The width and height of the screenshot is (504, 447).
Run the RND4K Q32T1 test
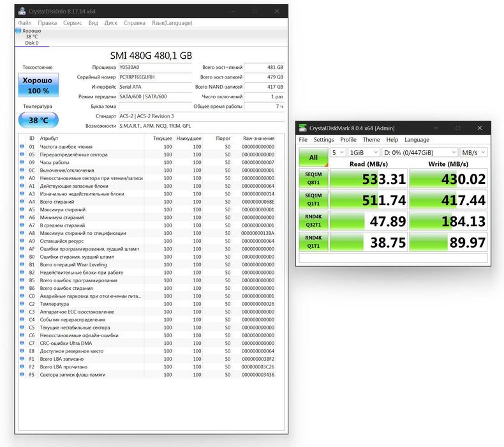(313, 221)
